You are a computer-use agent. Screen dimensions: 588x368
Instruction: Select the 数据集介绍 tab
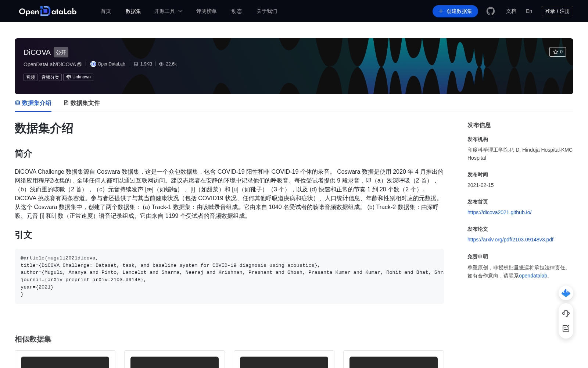click(33, 103)
